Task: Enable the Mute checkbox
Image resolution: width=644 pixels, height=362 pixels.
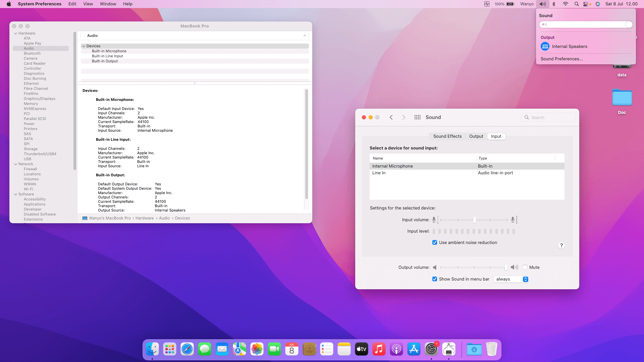Action: (525, 267)
